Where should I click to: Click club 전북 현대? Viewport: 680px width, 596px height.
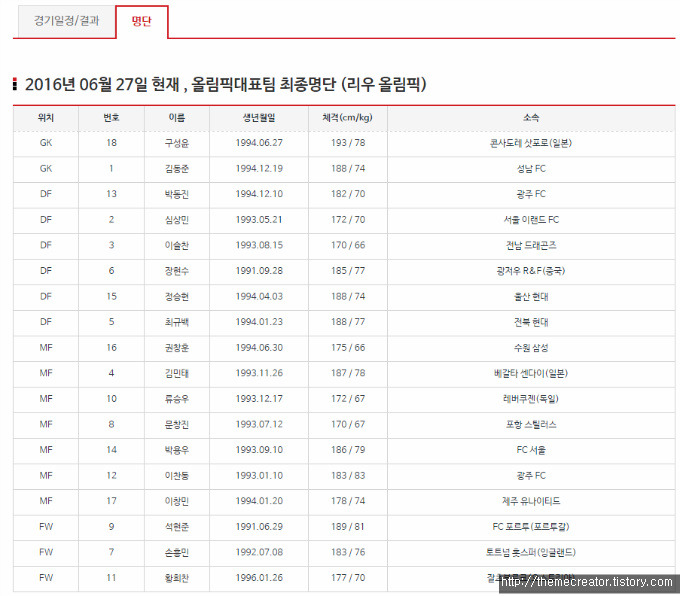pos(531,322)
